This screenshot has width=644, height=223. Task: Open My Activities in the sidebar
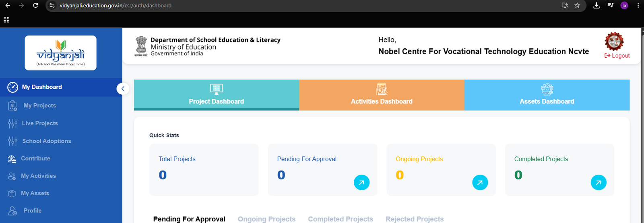pyautogui.click(x=61, y=176)
